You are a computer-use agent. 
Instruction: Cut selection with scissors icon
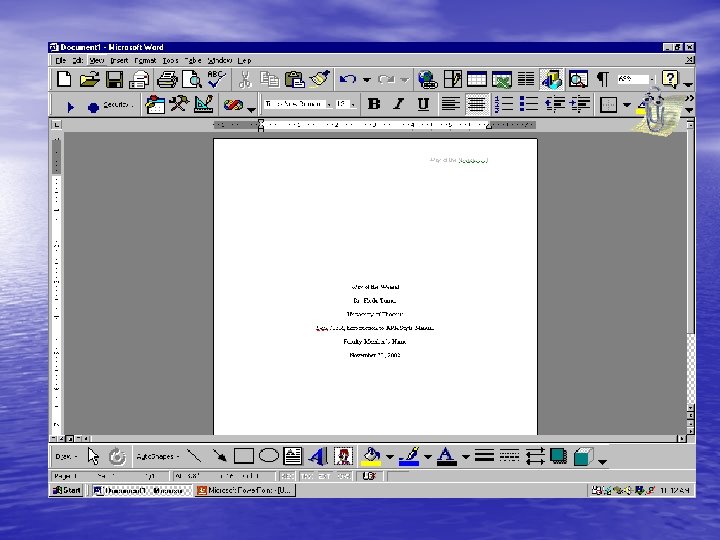245,79
